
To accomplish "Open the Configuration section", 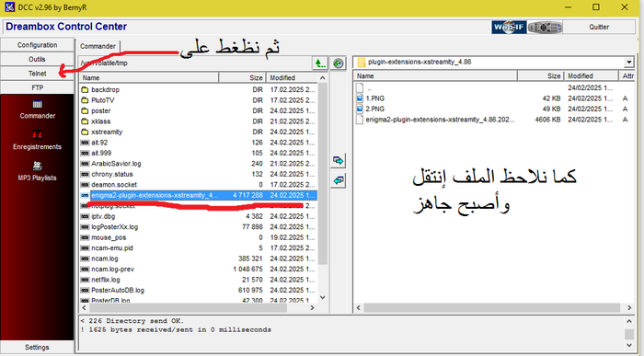I will click(x=38, y=45).
